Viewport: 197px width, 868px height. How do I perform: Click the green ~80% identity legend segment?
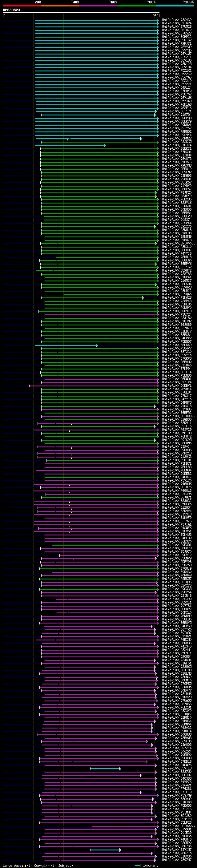point(136,6)
